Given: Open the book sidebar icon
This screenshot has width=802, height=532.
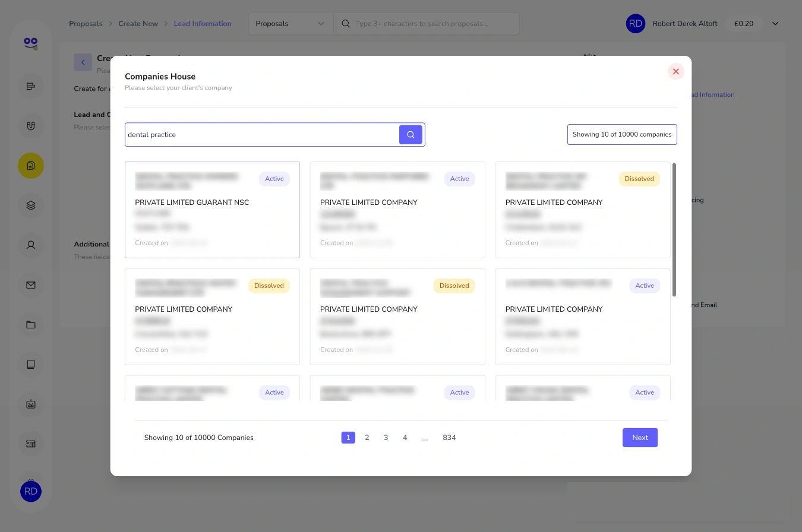Looking at the screenshot, I should (31, 364).
